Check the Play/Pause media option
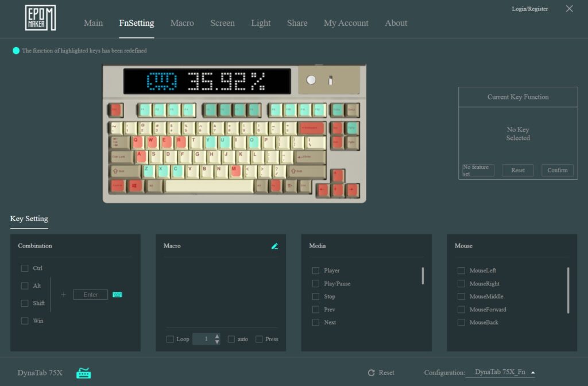 (316, 284)
